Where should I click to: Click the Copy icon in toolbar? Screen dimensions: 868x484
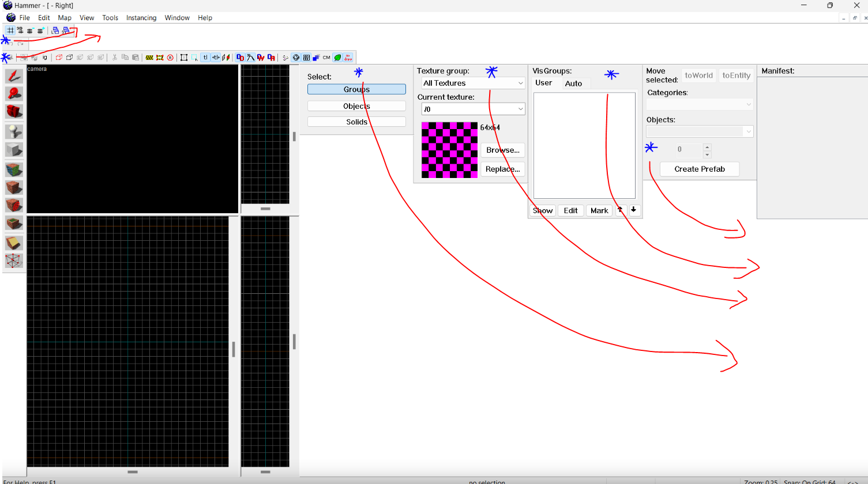click(125, 58)
